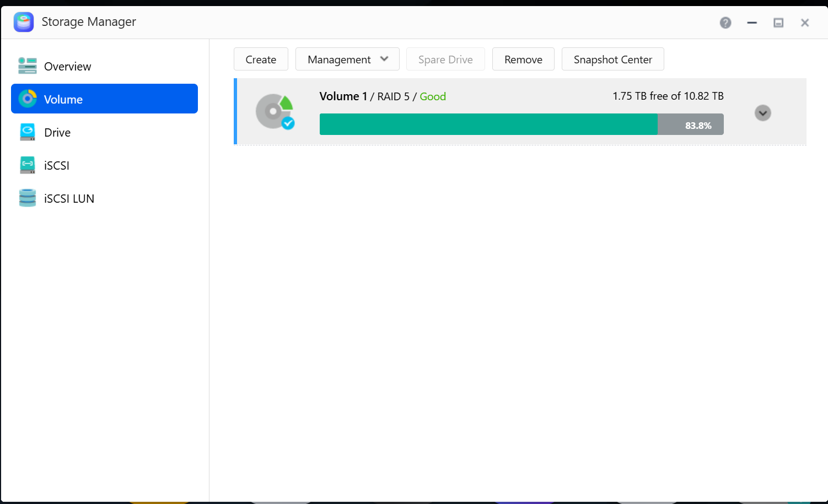Click the 1.75 TB free of 10.82 TB text
Screen dimensions: 828x504
[668, 96]
